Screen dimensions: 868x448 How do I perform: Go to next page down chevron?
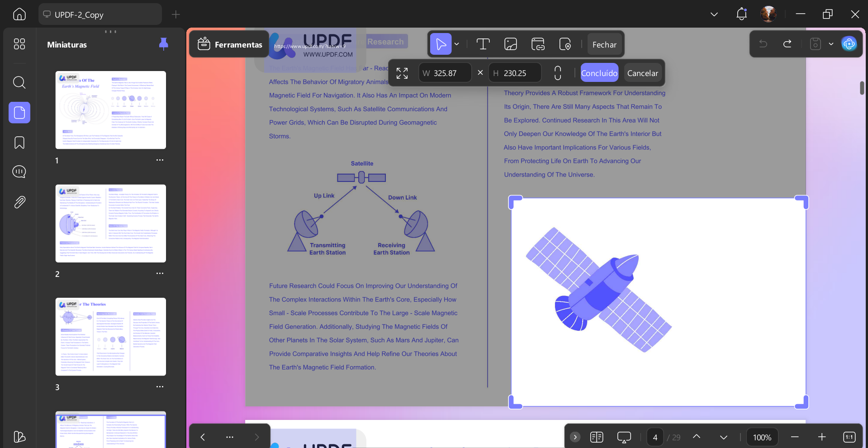(724, 437)
